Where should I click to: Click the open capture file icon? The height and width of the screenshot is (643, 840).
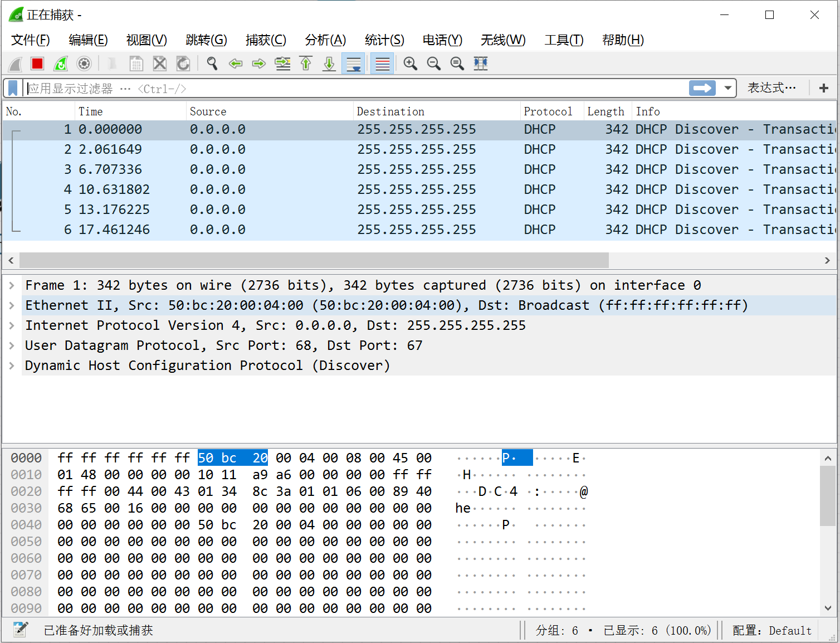tap(113, 64)
